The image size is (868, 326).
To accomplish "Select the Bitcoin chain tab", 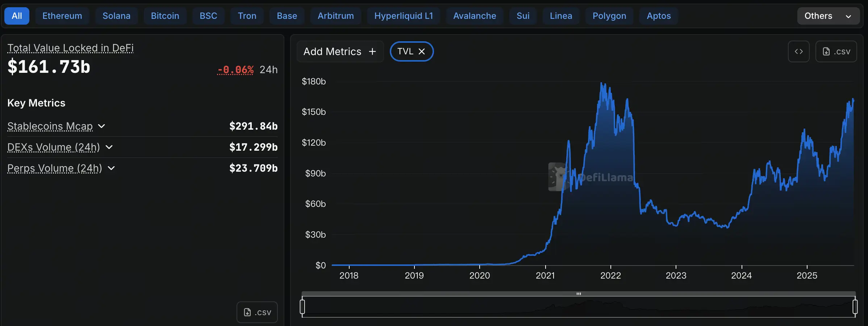I will pos(165,16).
